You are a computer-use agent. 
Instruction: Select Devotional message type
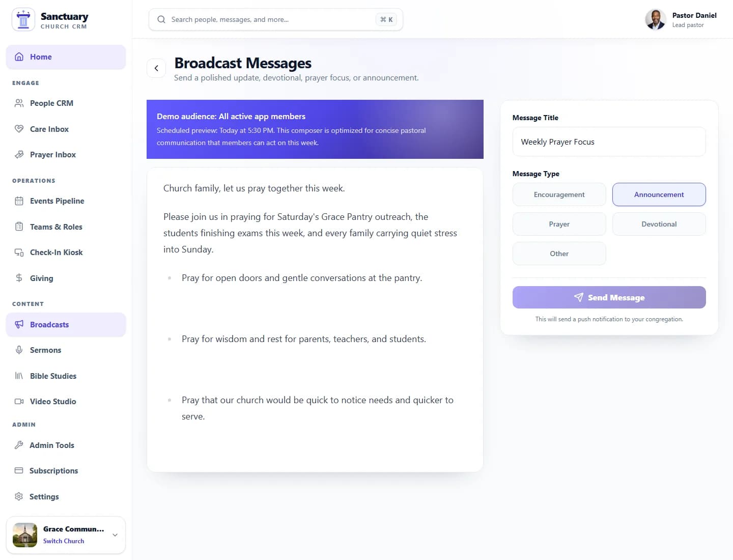click(659, 224)
